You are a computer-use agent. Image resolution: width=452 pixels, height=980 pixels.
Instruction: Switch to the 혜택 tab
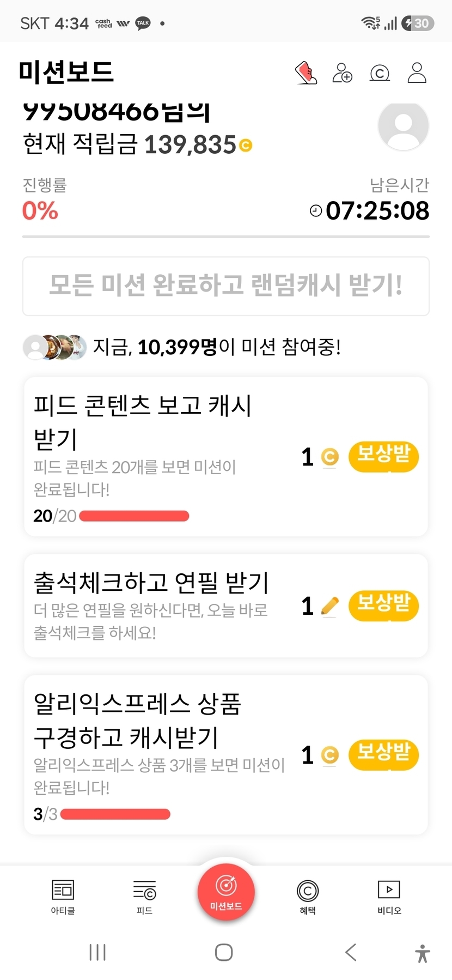click(308, 897)
